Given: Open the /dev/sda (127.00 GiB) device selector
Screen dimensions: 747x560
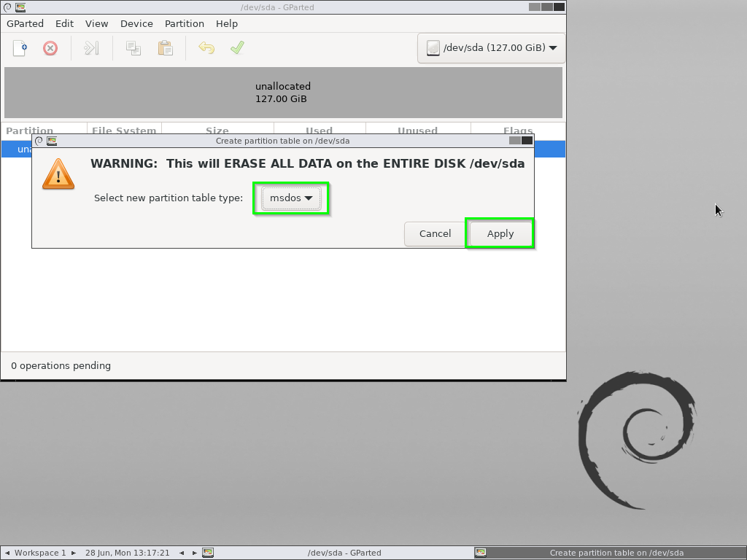Looking at the screenshot, I should [x=491, y=48].
